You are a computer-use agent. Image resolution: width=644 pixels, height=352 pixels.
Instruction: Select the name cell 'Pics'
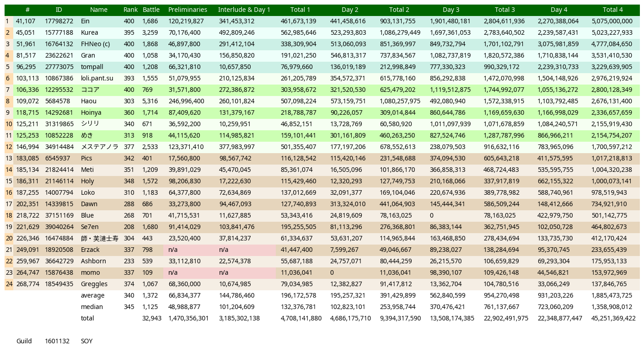[x=86, y=158]
